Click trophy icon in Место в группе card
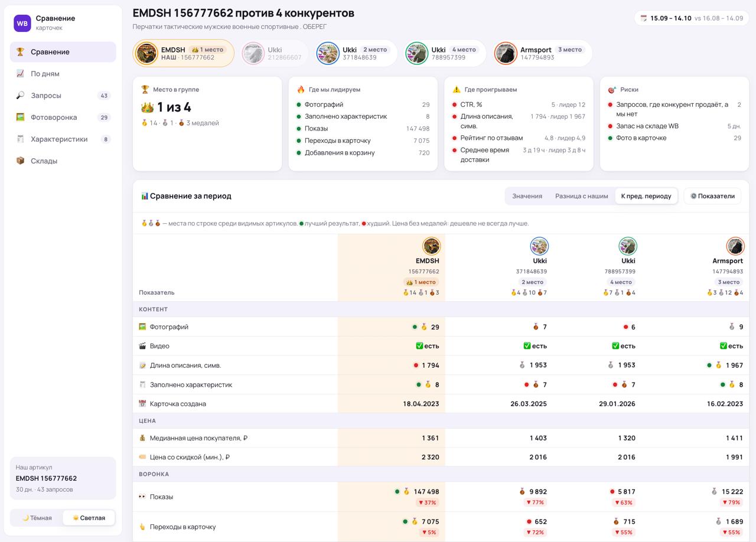 click(145, 90)
